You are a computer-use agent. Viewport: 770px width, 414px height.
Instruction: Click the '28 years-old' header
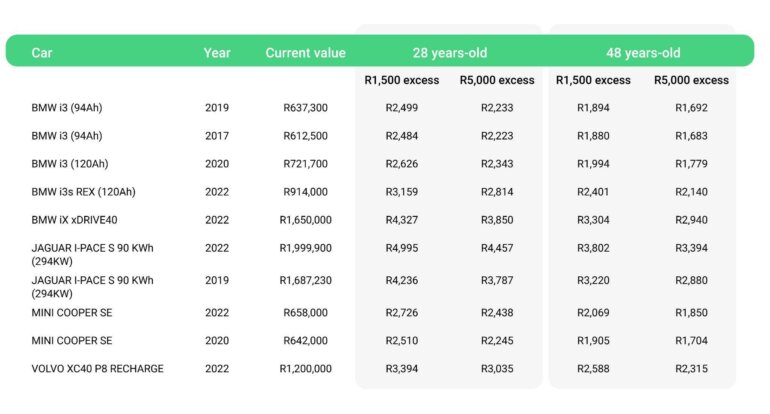(450, 53)
